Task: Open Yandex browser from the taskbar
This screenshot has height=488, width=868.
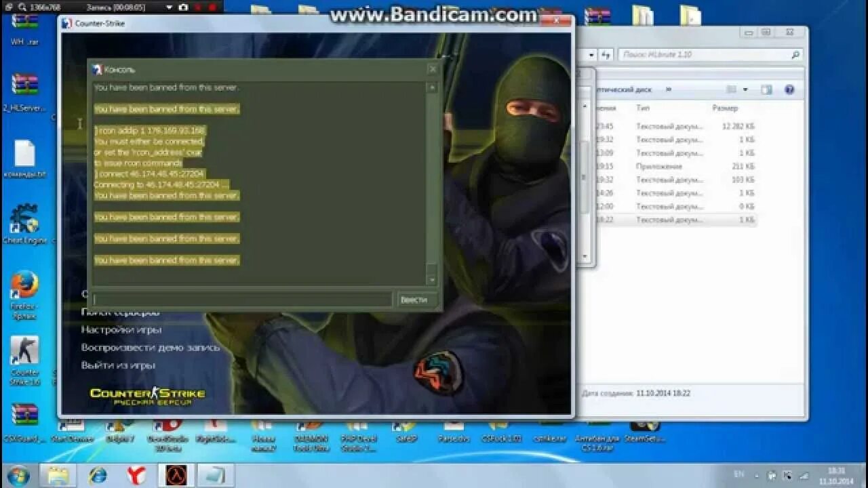Action: pos(136,474)
